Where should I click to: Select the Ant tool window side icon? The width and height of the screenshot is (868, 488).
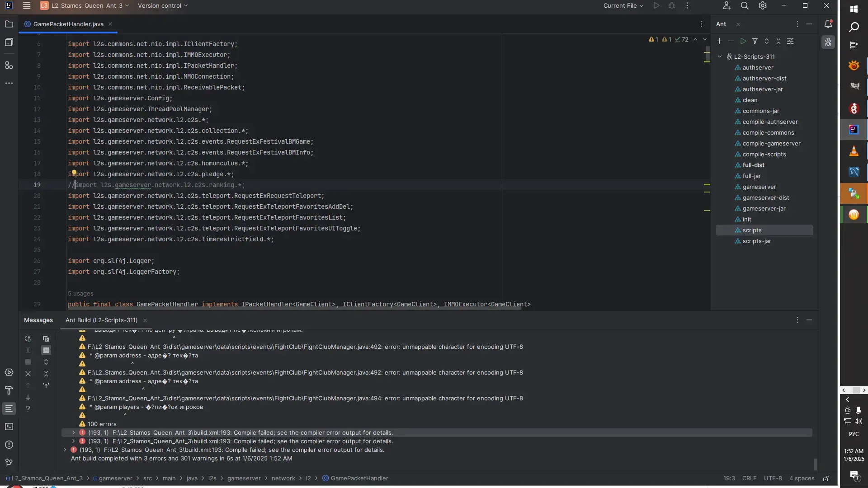click(x=828, y=42)
